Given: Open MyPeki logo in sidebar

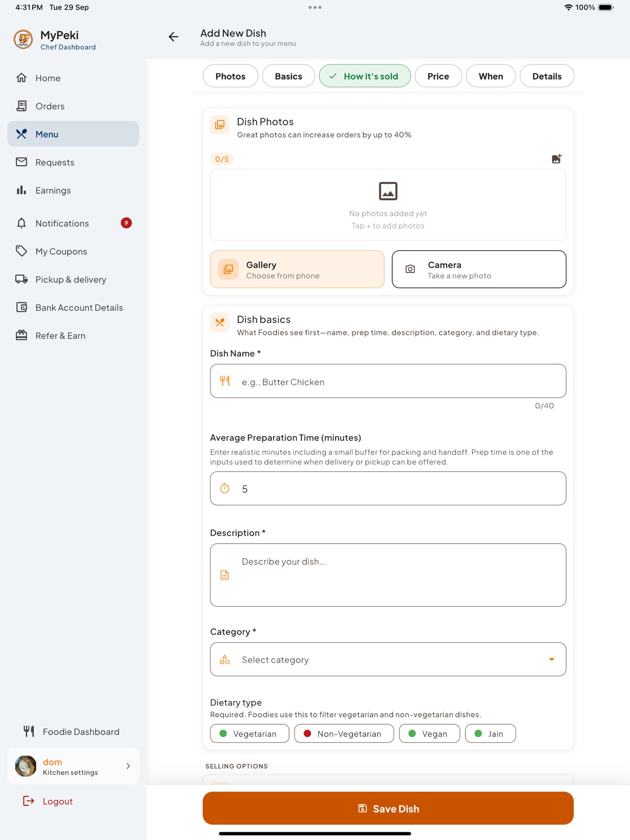Looking at the screenshot, I should coord(23,40).
